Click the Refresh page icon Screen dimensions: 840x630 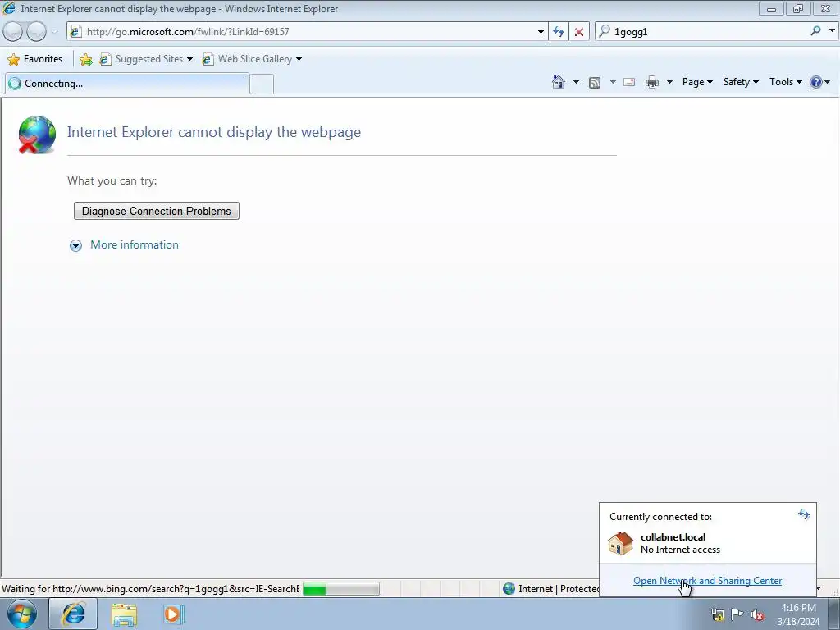point(559,32)
